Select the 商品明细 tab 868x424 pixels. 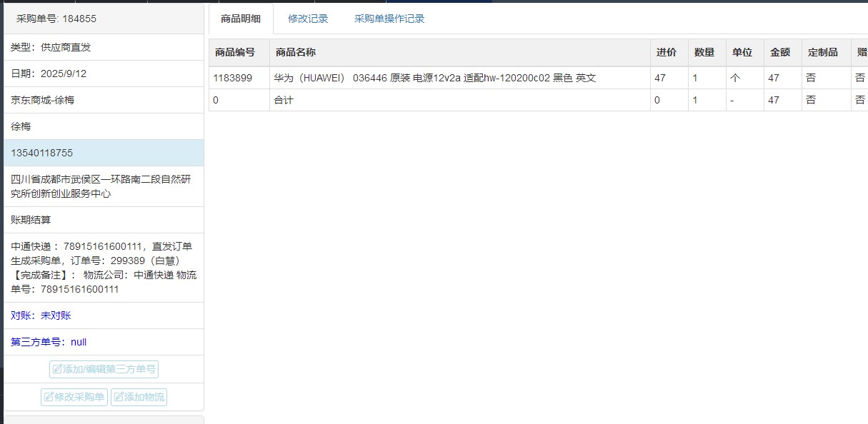(x=241, y=19)
